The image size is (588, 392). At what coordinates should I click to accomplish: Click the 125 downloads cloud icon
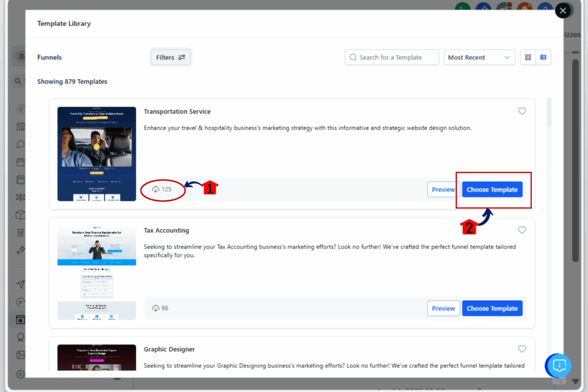coord(156,189)
